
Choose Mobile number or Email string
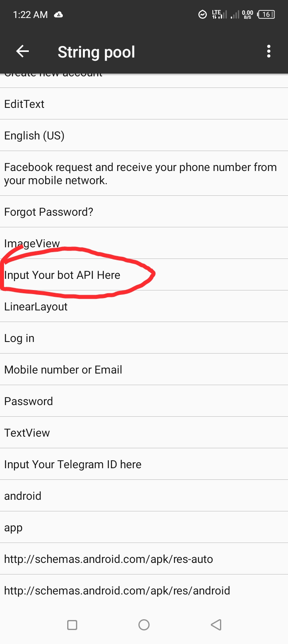click(x=144, y=370)
